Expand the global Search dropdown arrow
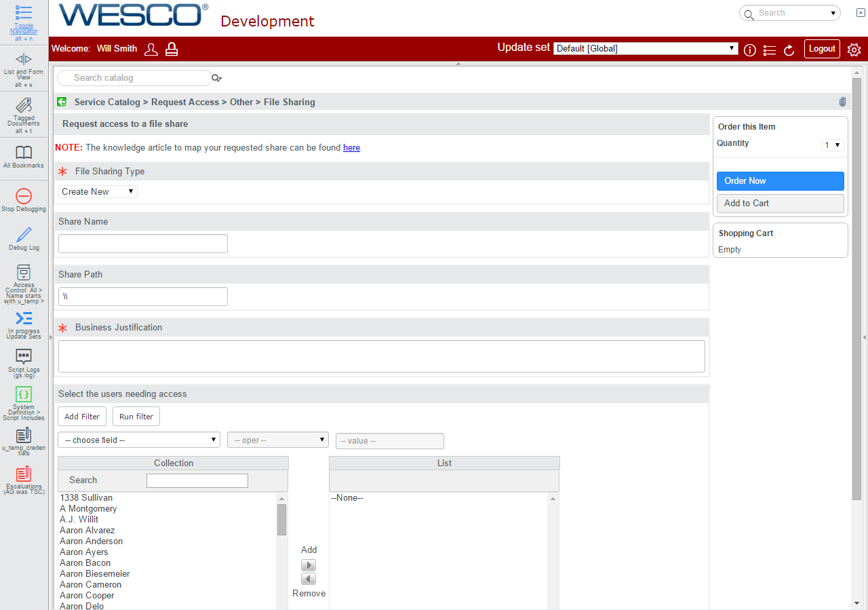Image resolution: width=868 pixels, height=610 pixels. 833,13
